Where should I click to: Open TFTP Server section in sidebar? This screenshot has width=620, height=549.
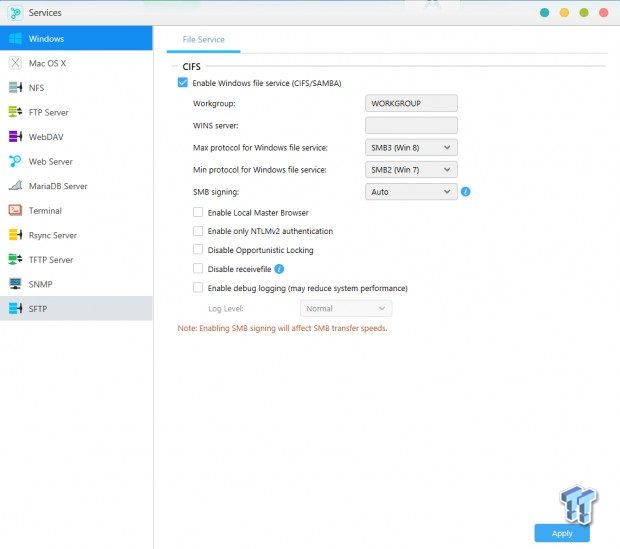coord(76,259)
